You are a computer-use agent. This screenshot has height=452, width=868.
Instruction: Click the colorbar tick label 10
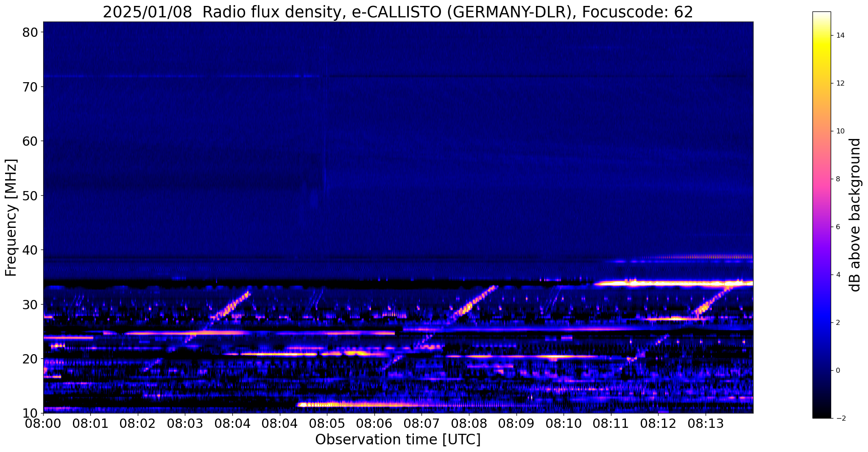pos(840,131)
